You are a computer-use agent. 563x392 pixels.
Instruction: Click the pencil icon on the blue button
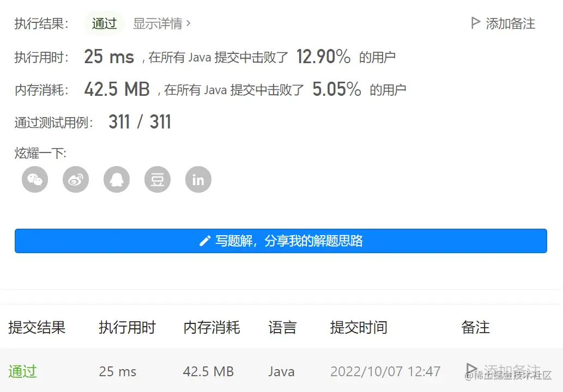(x=205, y=241)
